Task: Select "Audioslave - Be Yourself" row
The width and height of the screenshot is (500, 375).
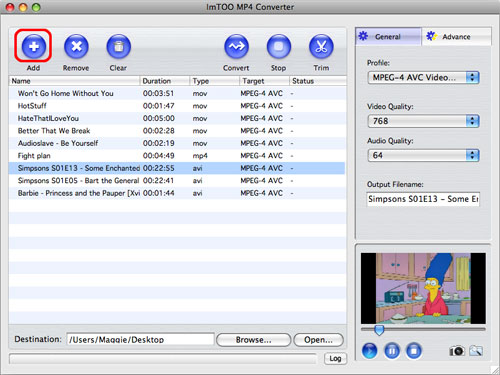Action: pos(177,143)
